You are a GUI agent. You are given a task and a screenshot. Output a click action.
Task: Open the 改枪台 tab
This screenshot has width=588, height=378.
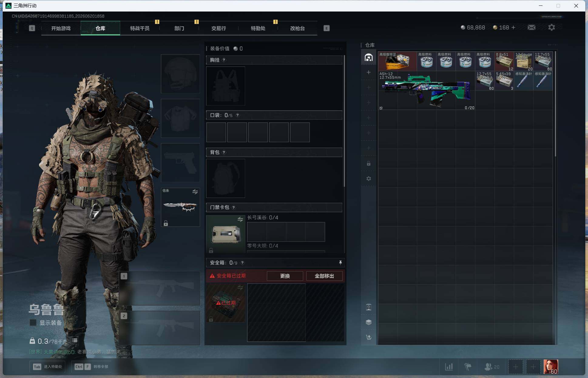click(297, 28)
